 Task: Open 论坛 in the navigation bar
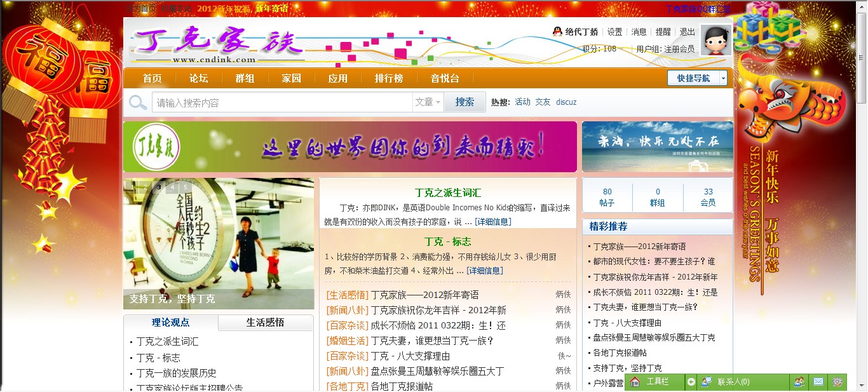pyautogui.click(x=199, y=78)
